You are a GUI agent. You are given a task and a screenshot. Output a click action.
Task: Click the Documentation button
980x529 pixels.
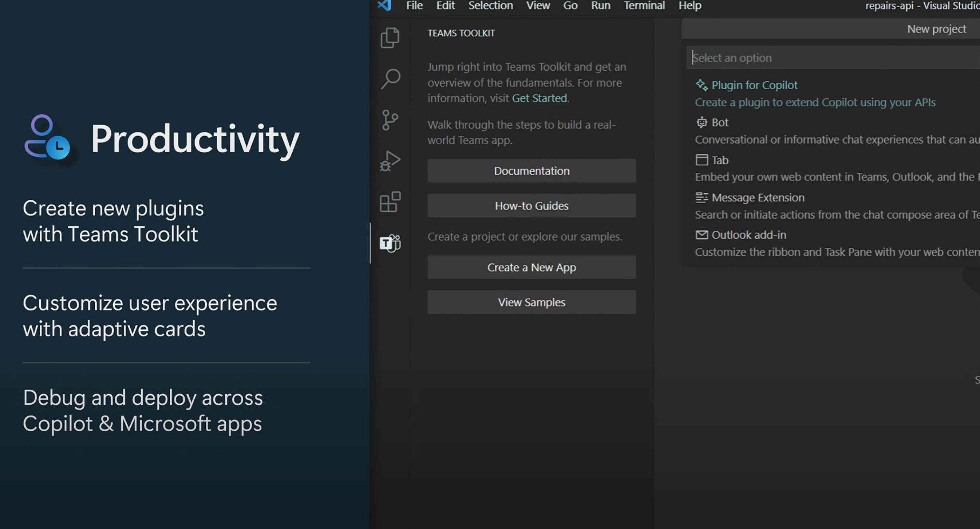tap(532, 171)
